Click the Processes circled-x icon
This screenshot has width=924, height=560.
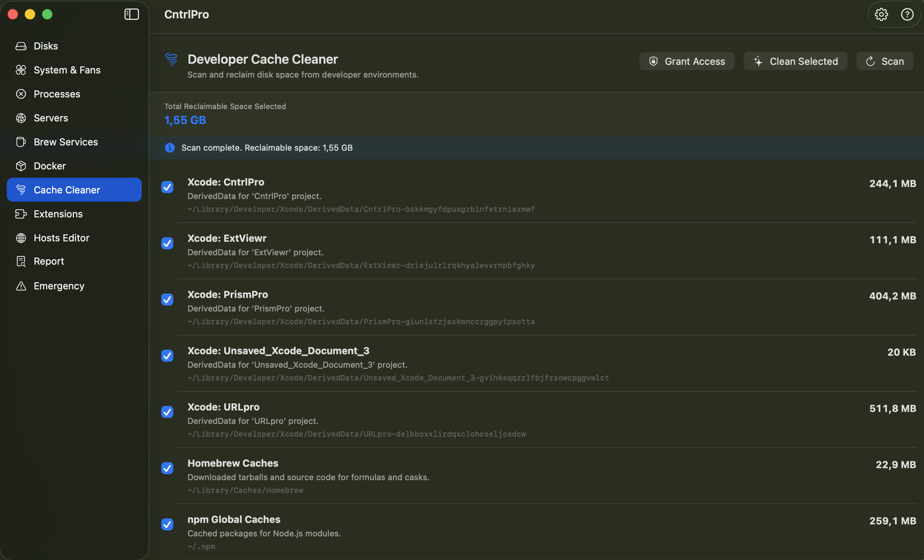coord(21,94)
